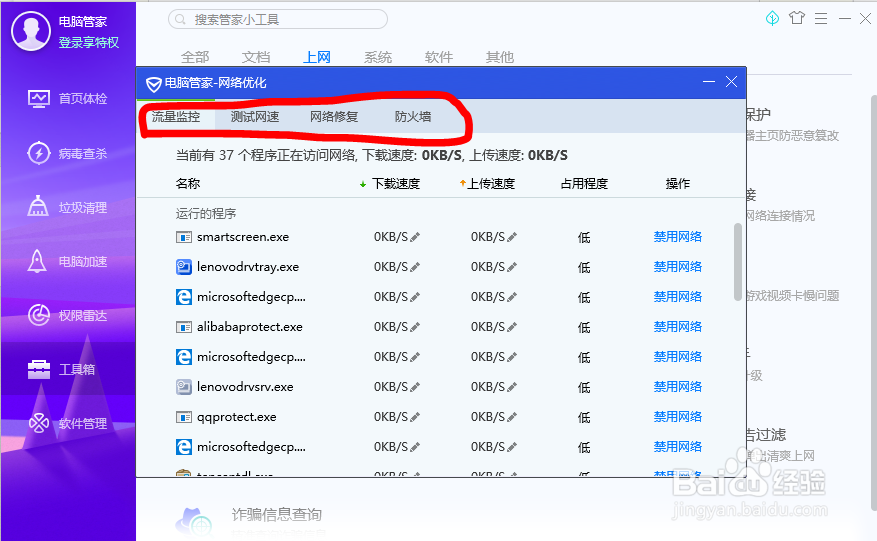Disable network for lenovodrvtray.exe

(x=678, y=267)
